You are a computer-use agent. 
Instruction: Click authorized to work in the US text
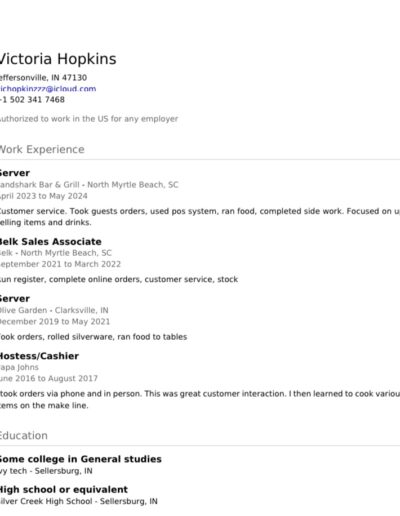tap(89, 119)
